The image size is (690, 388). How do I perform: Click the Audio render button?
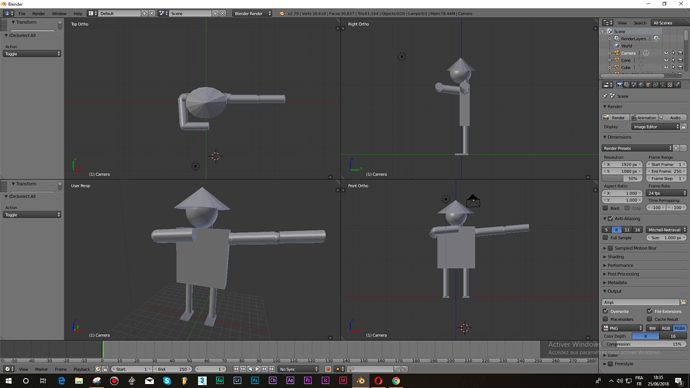click(673, 117)
